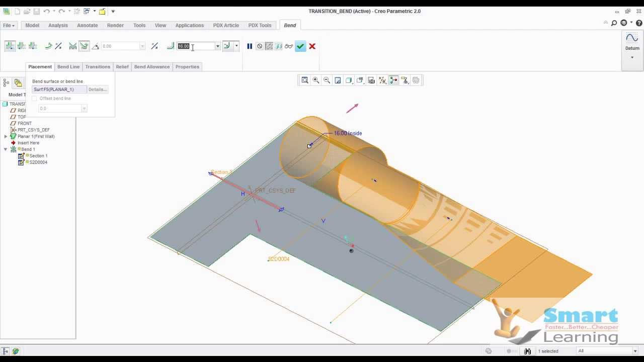Click the Details button
Screen dimensions: 644x362
tap(97, 89)
